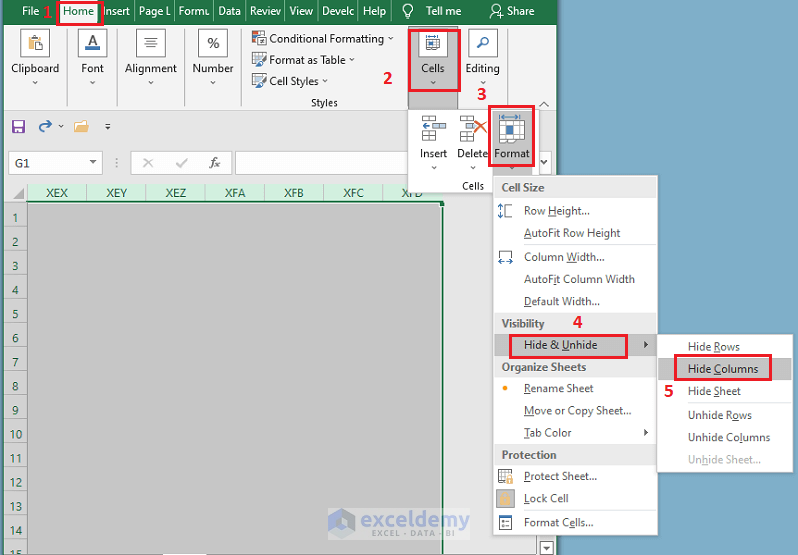The height and width of the screenshot is (555, 798).
Task: Click the Redo arrow icon
Action: pyautogui.click(x=45, y=126)
